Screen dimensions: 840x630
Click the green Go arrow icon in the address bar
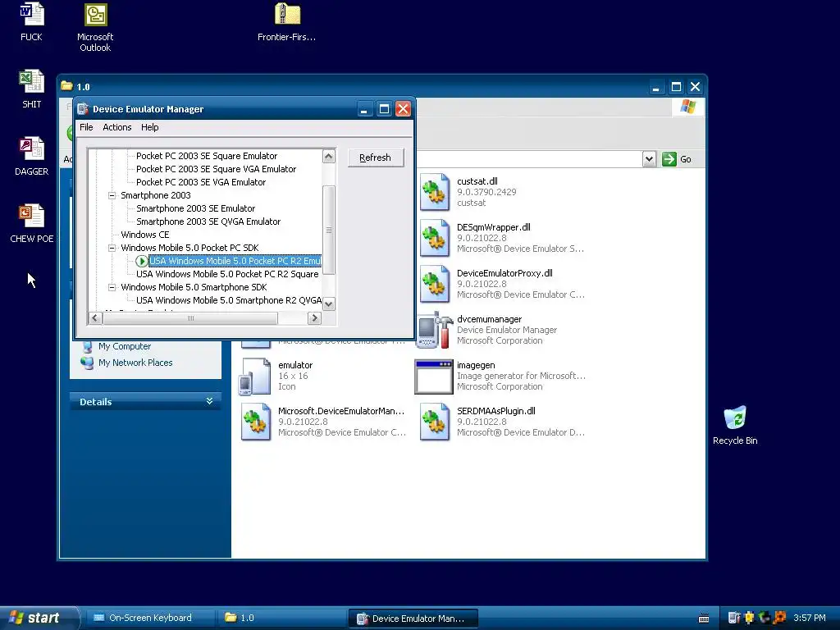[669, 159]
